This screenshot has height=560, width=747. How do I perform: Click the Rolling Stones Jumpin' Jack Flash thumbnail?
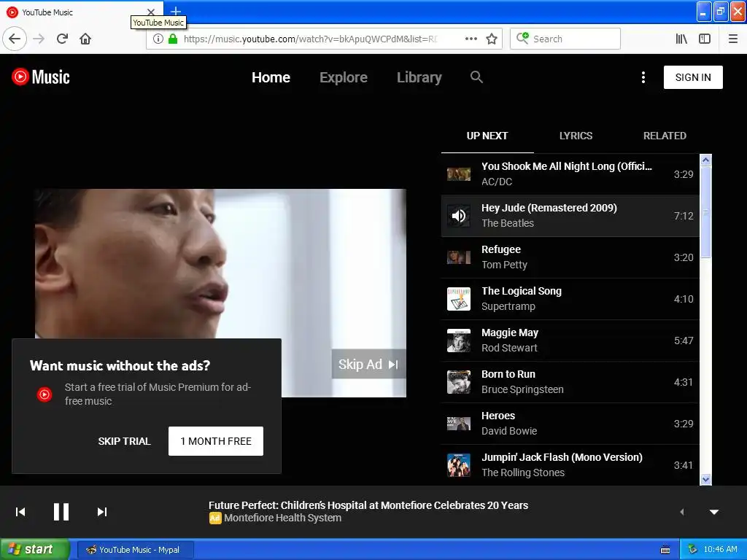coord(459,465)
